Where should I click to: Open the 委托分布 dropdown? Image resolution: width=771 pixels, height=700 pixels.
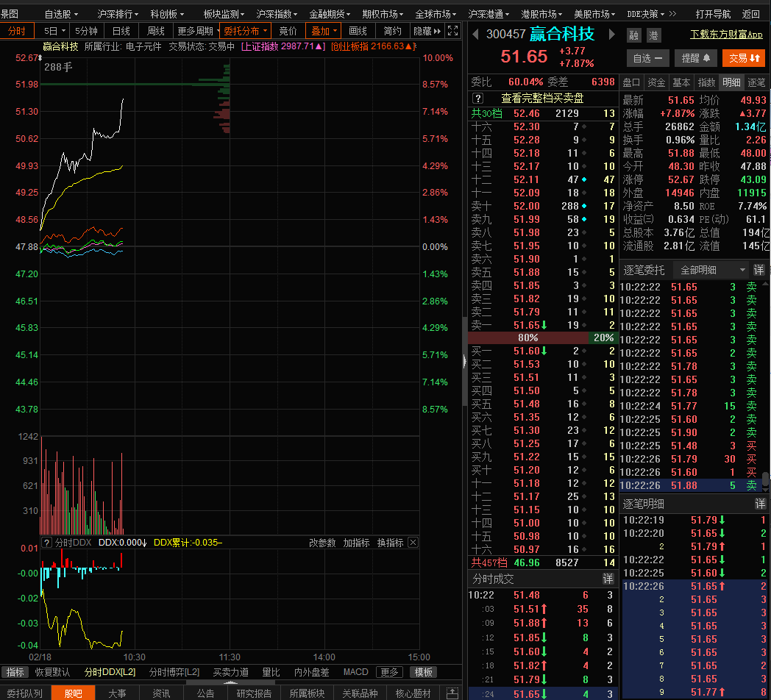246,31
